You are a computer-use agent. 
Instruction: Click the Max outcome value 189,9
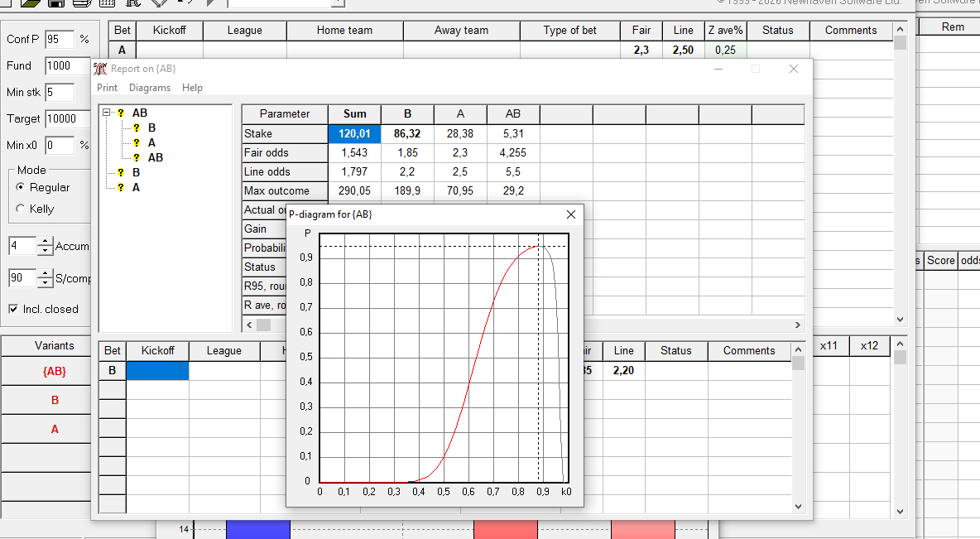pyautogui.click(x=407, y=190)
